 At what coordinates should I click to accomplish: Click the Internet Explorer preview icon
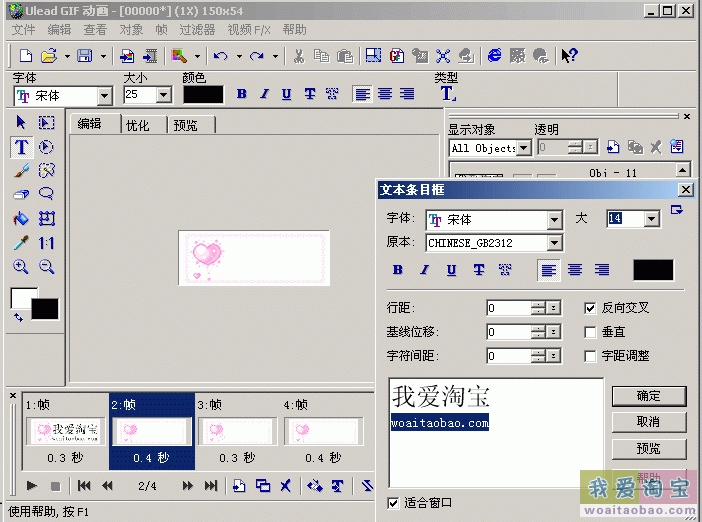click(494, 56)
